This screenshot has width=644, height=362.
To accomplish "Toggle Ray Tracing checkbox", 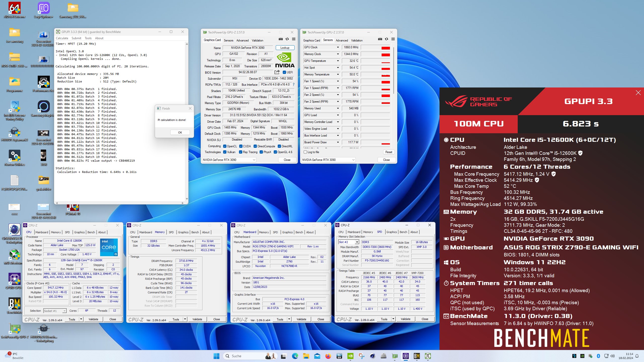I will click(240, 152).
